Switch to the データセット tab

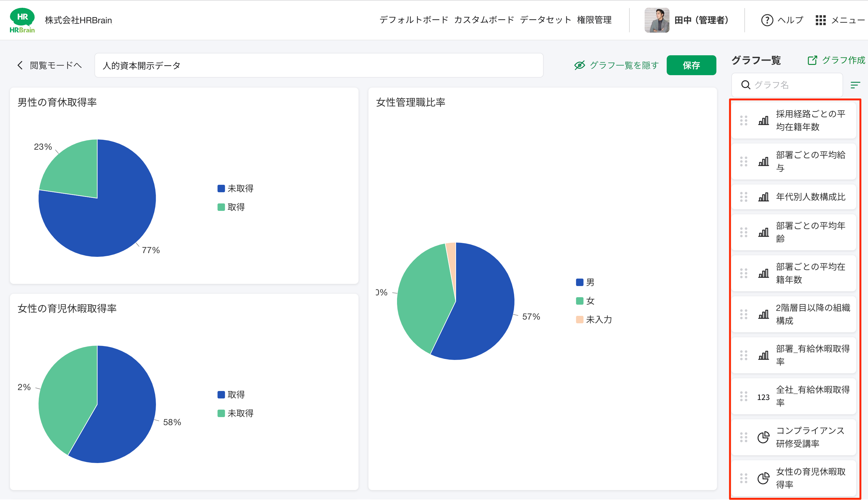[545, 20]
